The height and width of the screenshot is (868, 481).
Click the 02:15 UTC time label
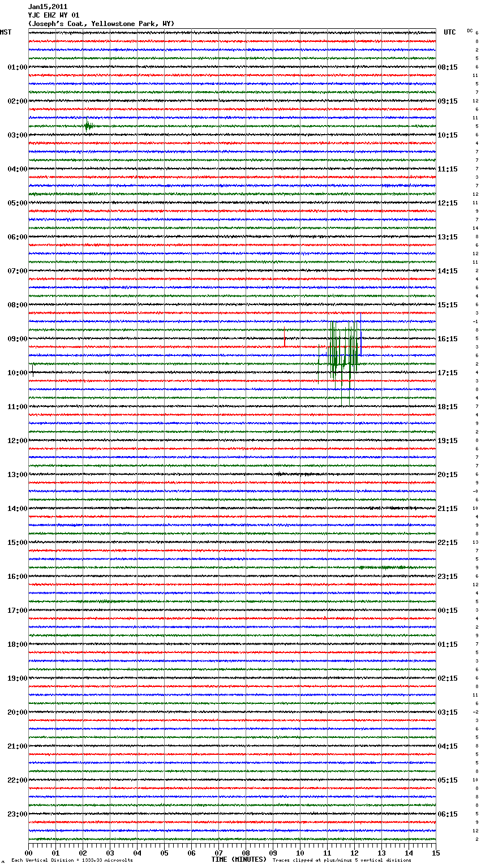pos(448,678)
